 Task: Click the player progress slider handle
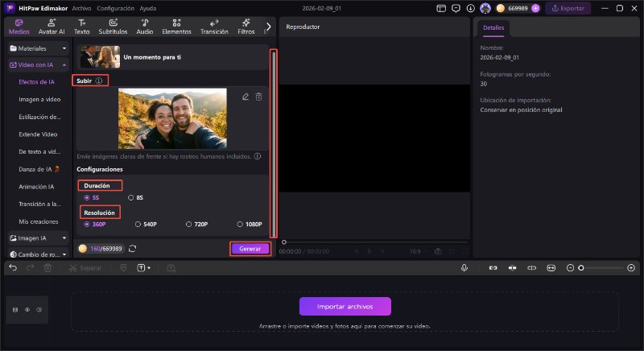[x=284, y=242]
